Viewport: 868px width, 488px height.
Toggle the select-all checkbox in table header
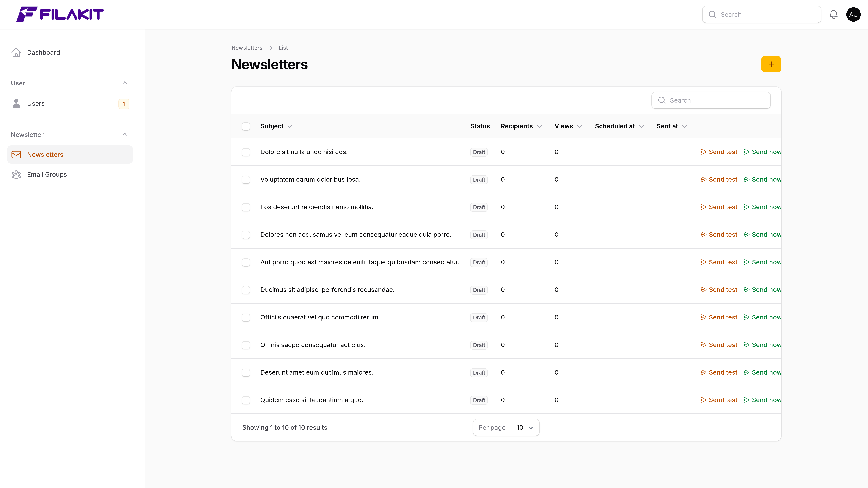[246, 126]
